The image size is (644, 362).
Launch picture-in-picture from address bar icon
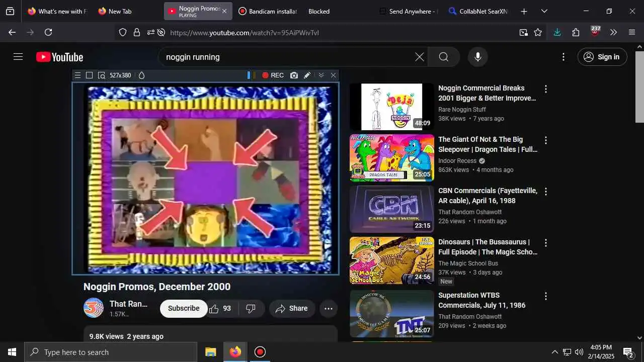524,32
